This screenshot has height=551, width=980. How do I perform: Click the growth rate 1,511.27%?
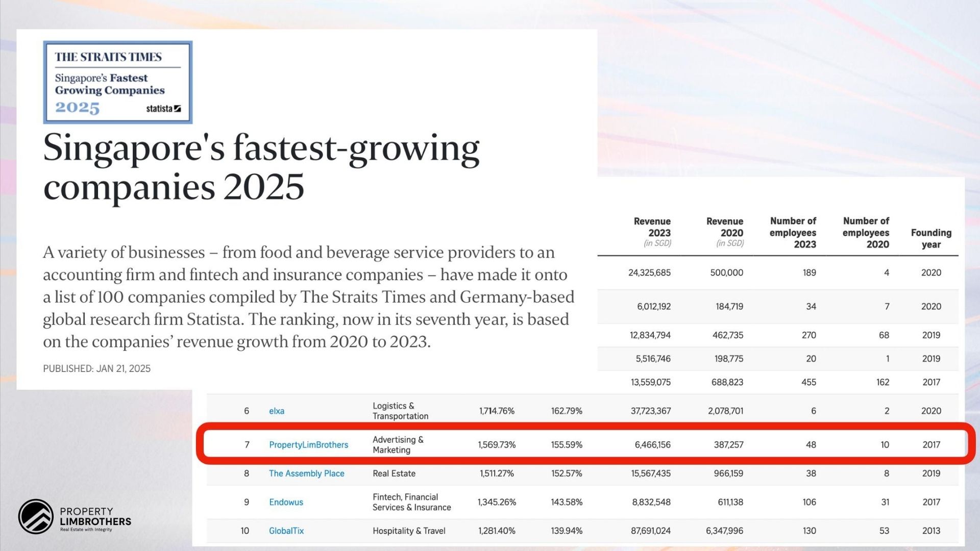pyautogui.click(x=497, y=473)
